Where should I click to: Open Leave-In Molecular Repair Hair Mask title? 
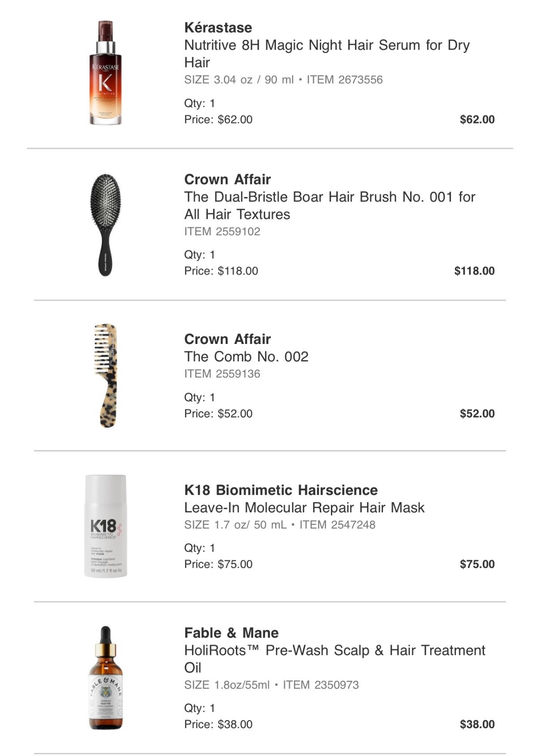point(304,507)
